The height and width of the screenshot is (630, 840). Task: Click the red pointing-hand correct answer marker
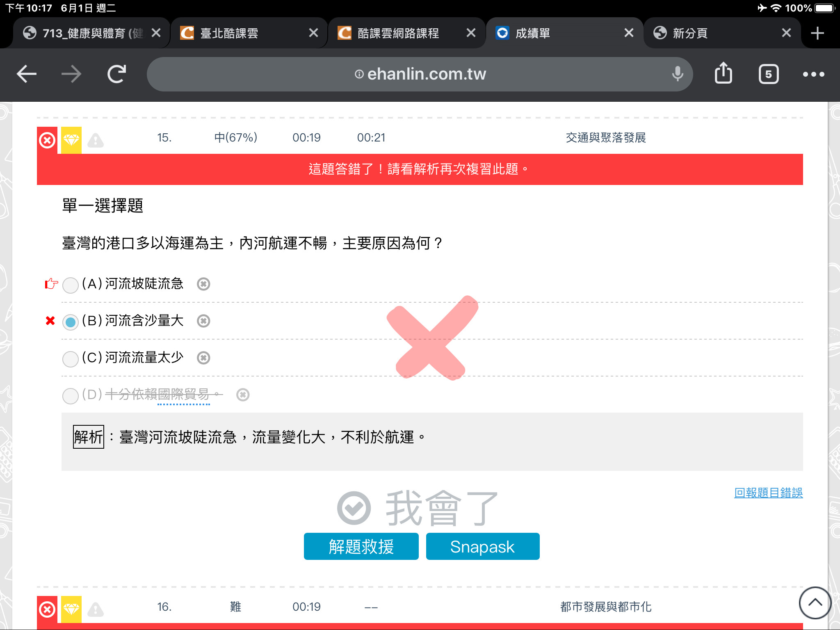51,283
